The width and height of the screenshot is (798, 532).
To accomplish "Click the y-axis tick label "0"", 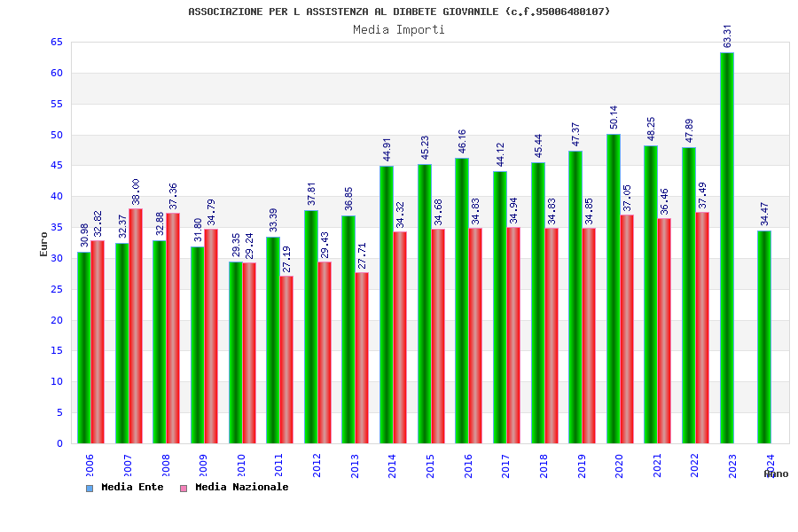I will [59, 443].
